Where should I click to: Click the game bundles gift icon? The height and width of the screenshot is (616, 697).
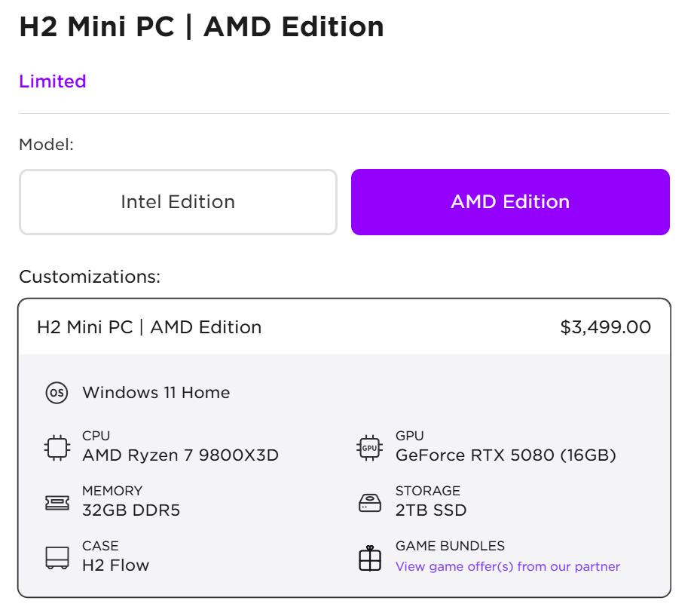pos(369,558)
